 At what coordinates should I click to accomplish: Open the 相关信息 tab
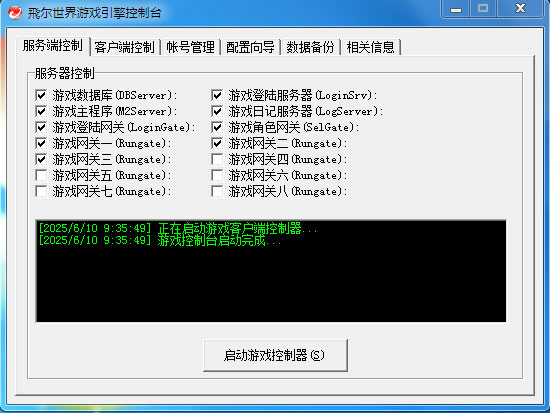click(371, 47)
